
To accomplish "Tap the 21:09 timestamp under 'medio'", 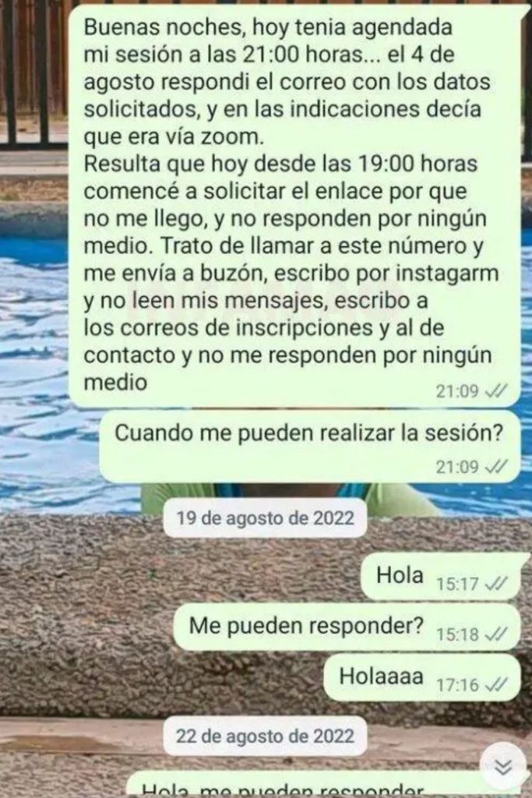I will point(457,391).
